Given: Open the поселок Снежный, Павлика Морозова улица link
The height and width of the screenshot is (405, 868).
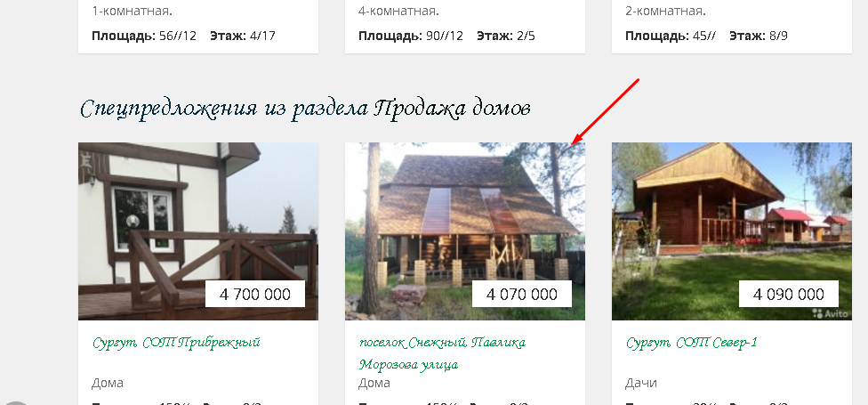Looking at the screenshot, I should click(442, 353).
